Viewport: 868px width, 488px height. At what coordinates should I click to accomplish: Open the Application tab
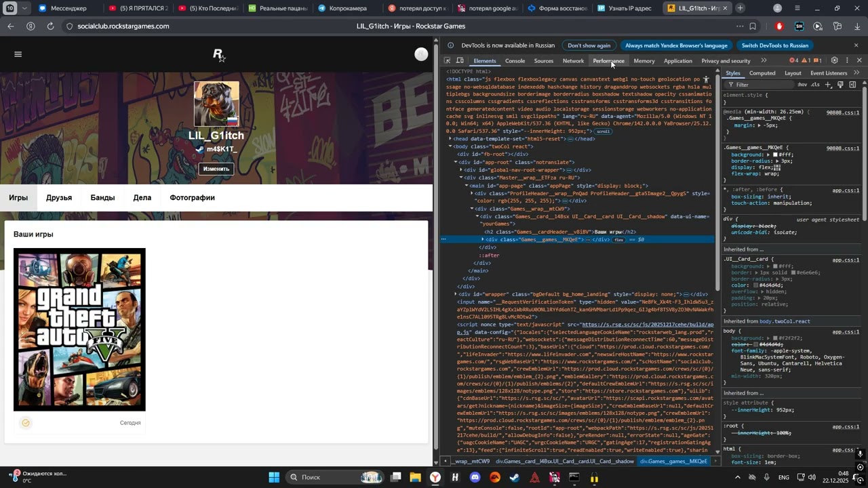click(677, 61)
